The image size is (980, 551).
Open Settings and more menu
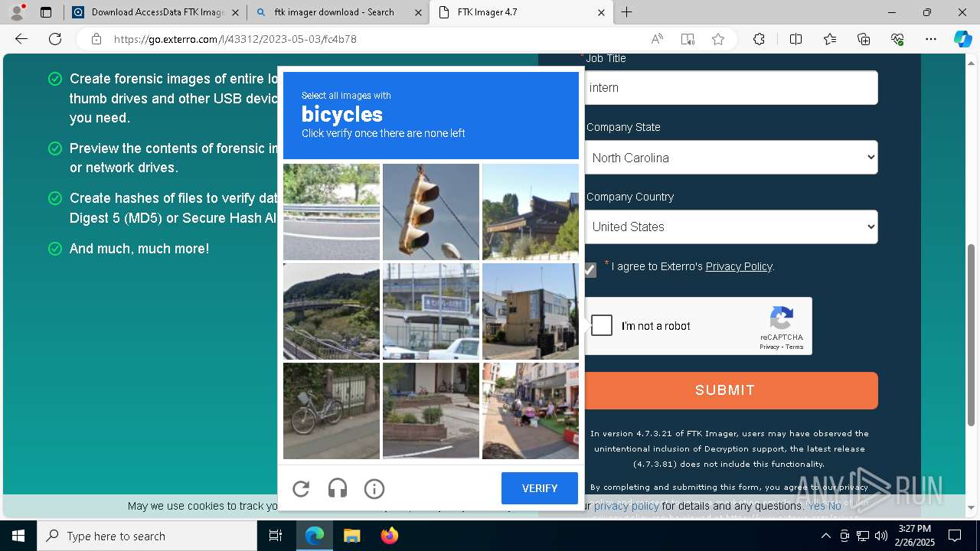931,39
